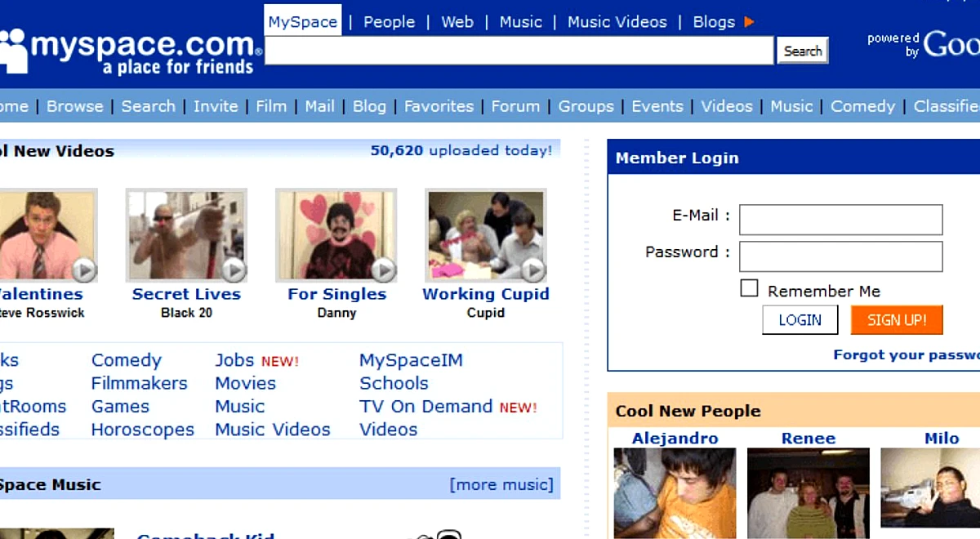The width and height of the screenshot is (980, 539).
Task: Click the myspace.com logo
Action: (129, 52)
